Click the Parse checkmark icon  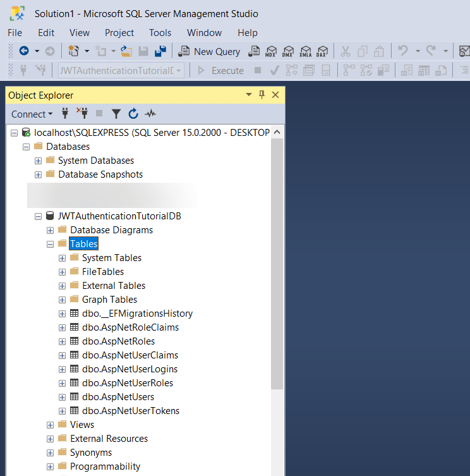pyautogui.click(x=275, y=70)
